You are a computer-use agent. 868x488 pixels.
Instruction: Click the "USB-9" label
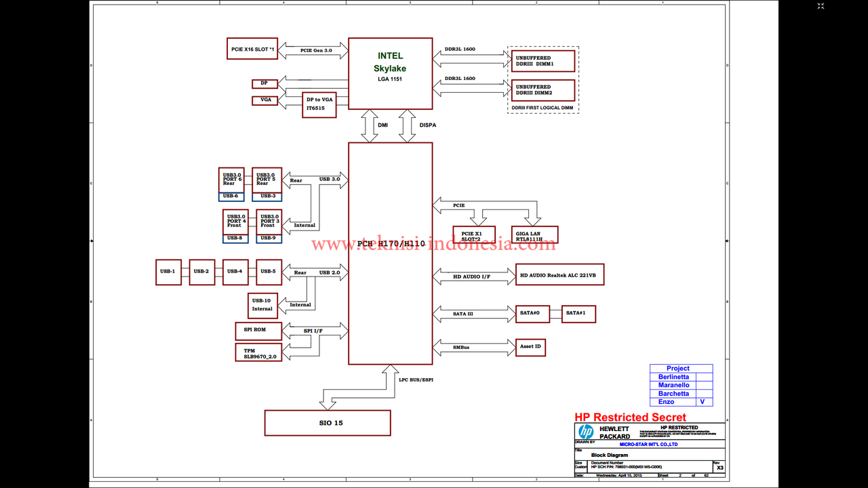pos(269,239)
